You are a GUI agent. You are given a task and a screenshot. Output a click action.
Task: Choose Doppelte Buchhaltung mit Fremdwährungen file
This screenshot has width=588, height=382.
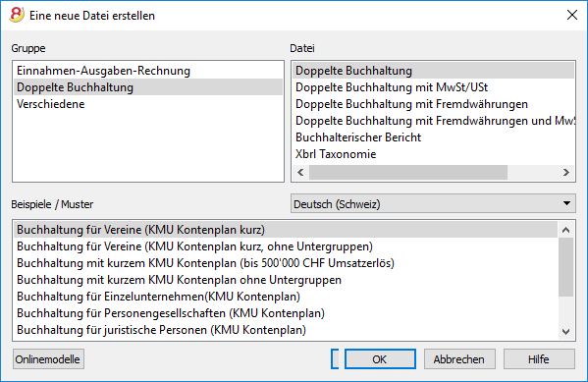click(433, 104)
